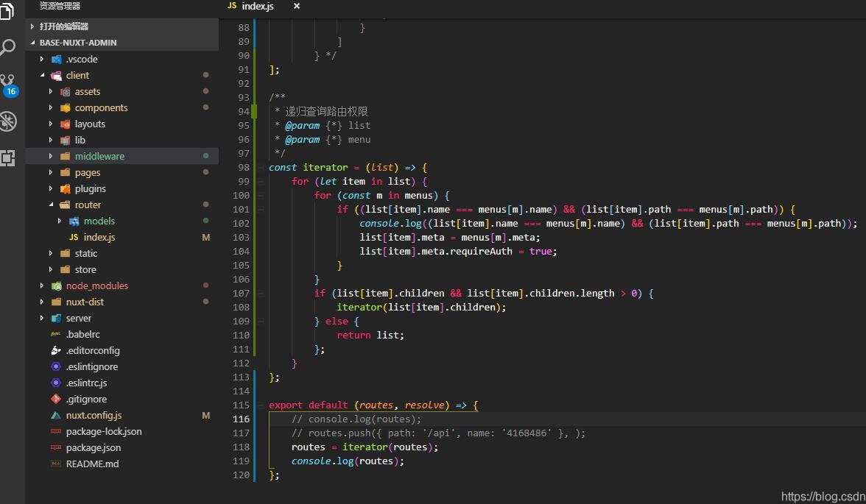Click the node_modules folder icon

(x=56, y=286)
